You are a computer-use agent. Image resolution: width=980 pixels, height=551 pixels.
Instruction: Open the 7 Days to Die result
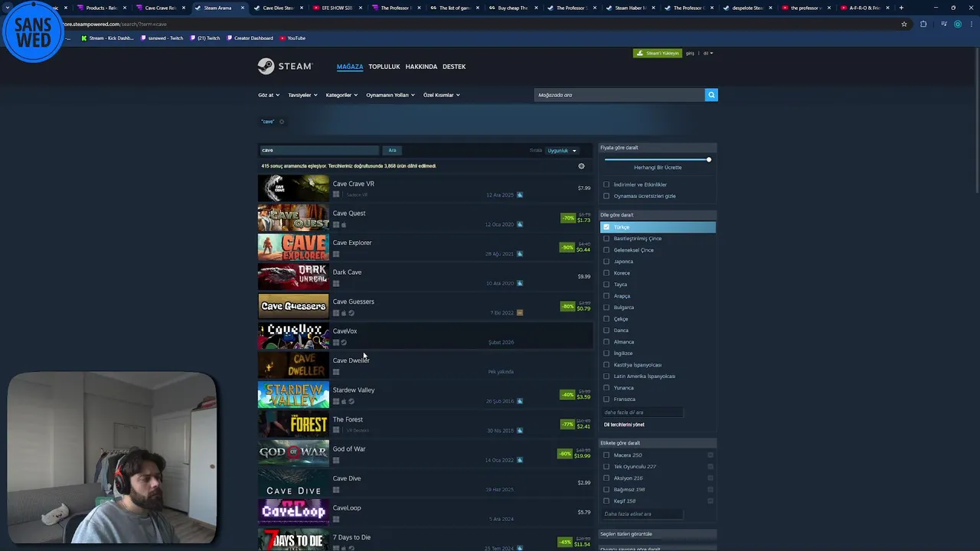[425, 540]
